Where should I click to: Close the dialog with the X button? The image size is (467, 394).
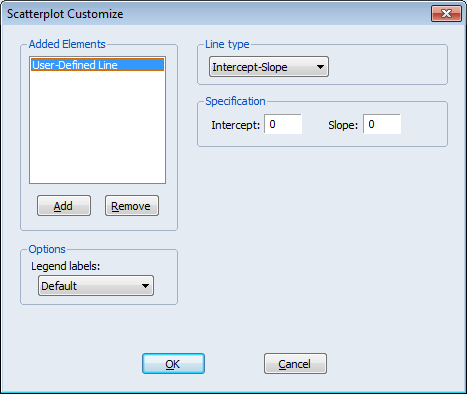point(446,14)
